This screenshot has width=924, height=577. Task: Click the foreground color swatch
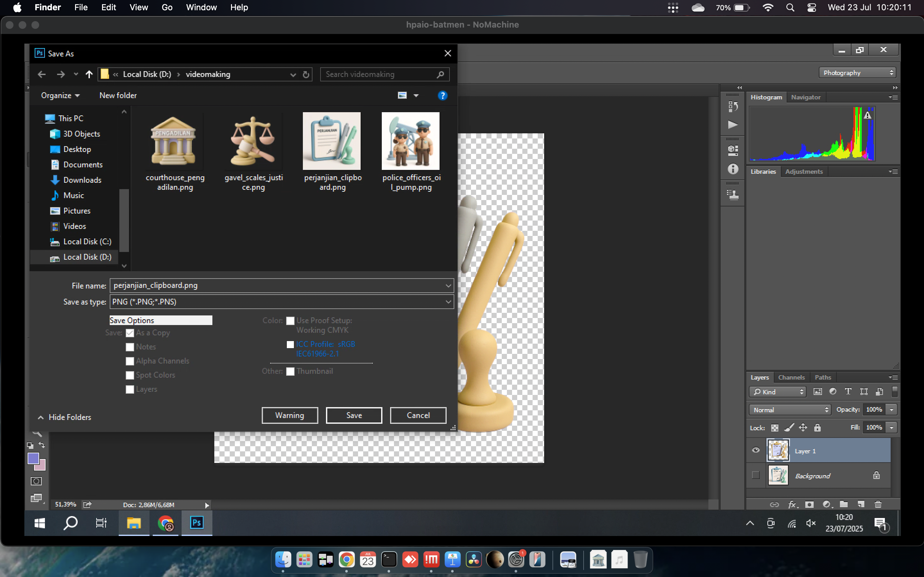(x=33, y=458)
